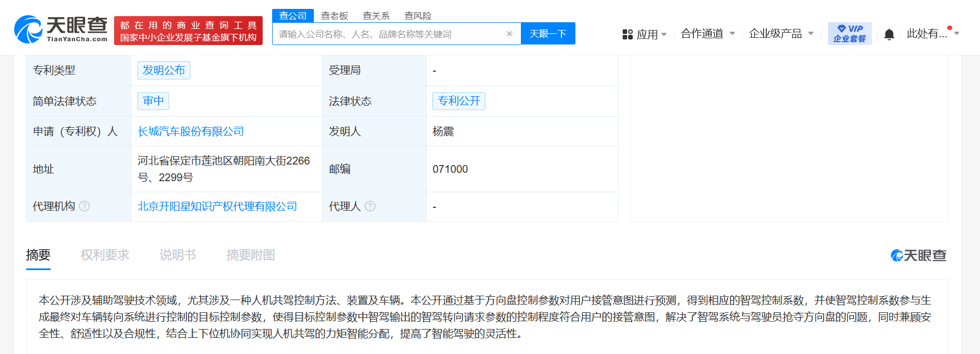Open the 摘要附图 tab
Viewport: 980px width, 354px height.
tap(250, 255)
